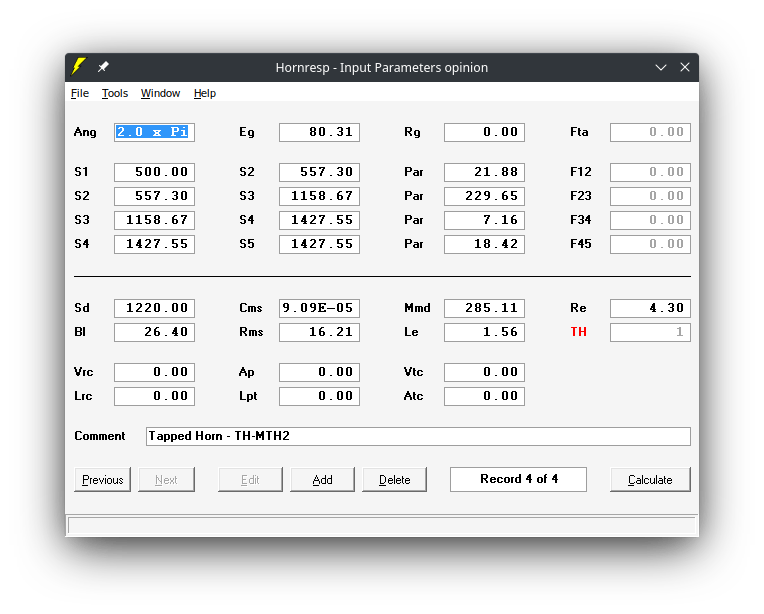Screen dimensions: 764x614
Task: Click the Sd field with 1220.00
Action: 154,308
